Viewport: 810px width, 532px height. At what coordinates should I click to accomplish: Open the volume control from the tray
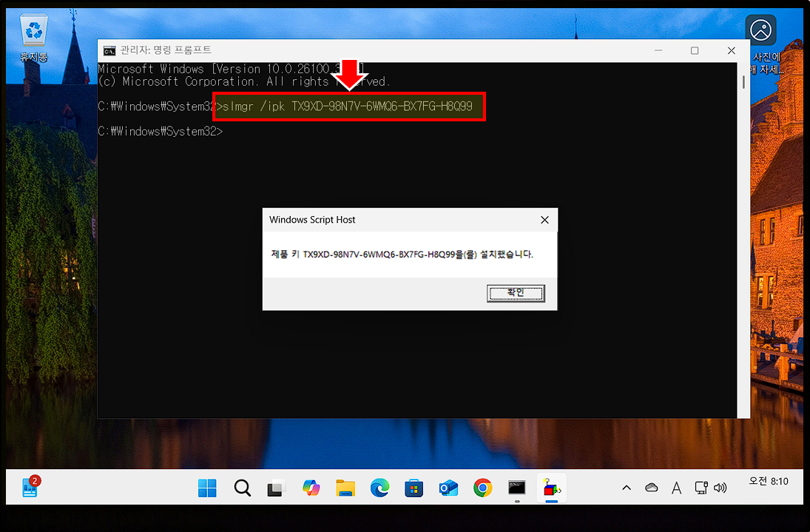(x=720, y=488)
